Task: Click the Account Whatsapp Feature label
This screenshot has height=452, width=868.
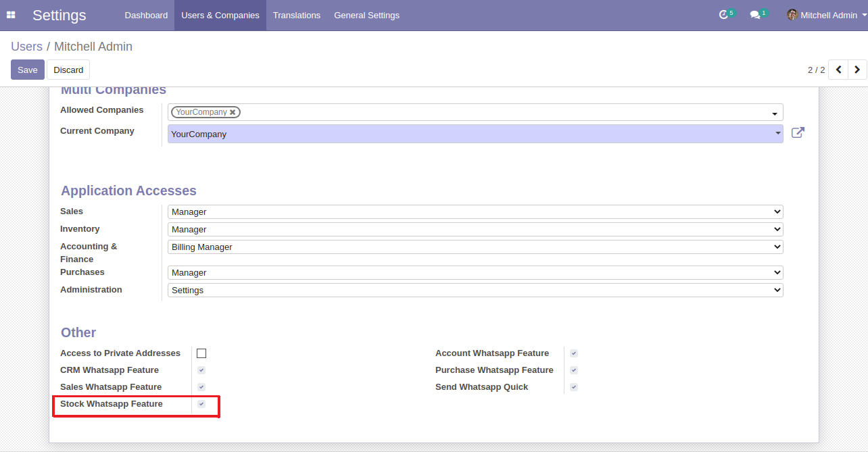Action: click(x=492, y=353)
